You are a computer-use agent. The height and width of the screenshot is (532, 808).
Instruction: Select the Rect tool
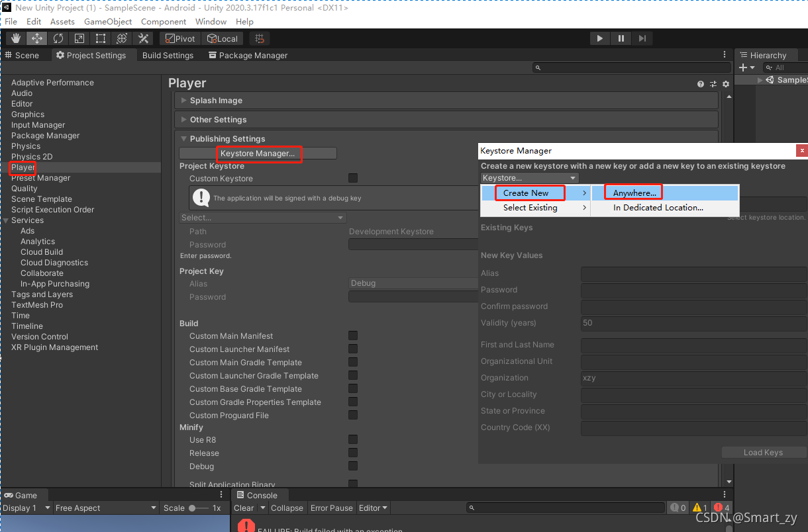click(x=101, y=38)
